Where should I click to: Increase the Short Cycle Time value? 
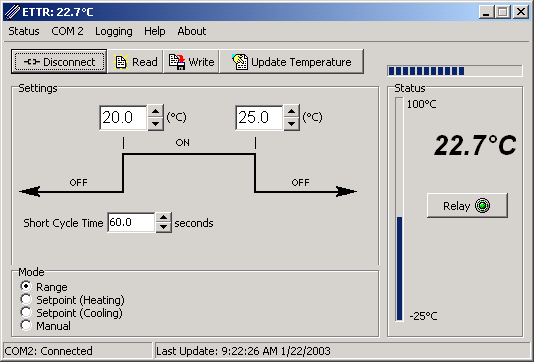click(x=163, y=217)
